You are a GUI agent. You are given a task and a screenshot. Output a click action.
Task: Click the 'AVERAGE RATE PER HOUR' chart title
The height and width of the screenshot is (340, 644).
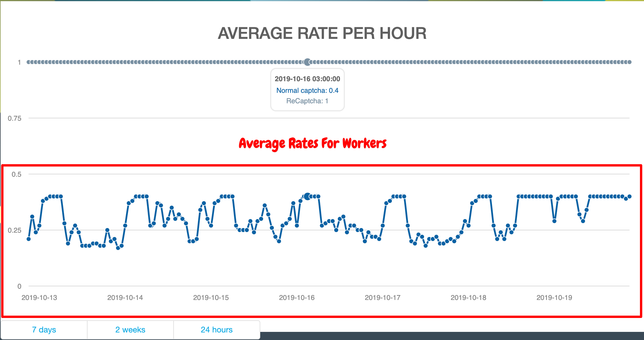click(x=322, y=33)
